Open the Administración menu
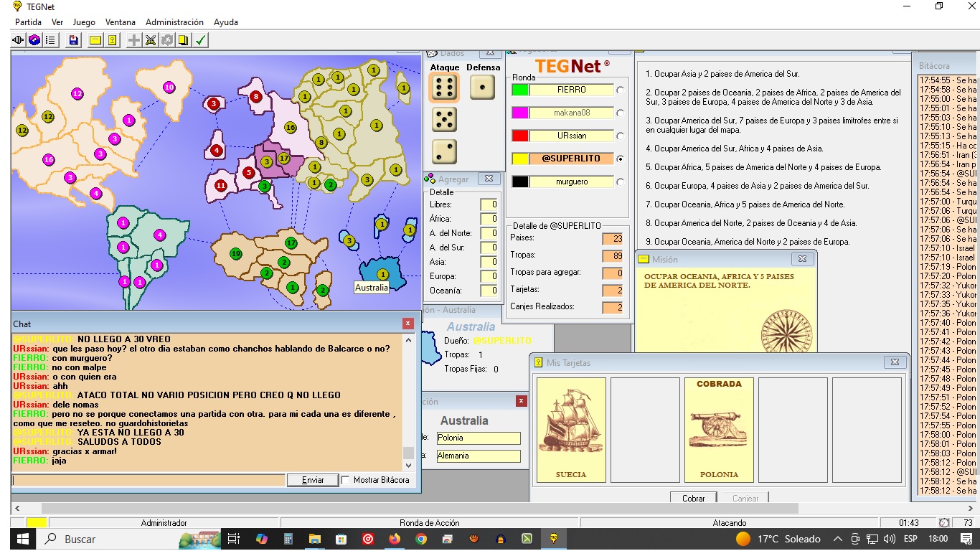Screen dimensions: 980x551 pyautogui.click(x=174, y=22)
